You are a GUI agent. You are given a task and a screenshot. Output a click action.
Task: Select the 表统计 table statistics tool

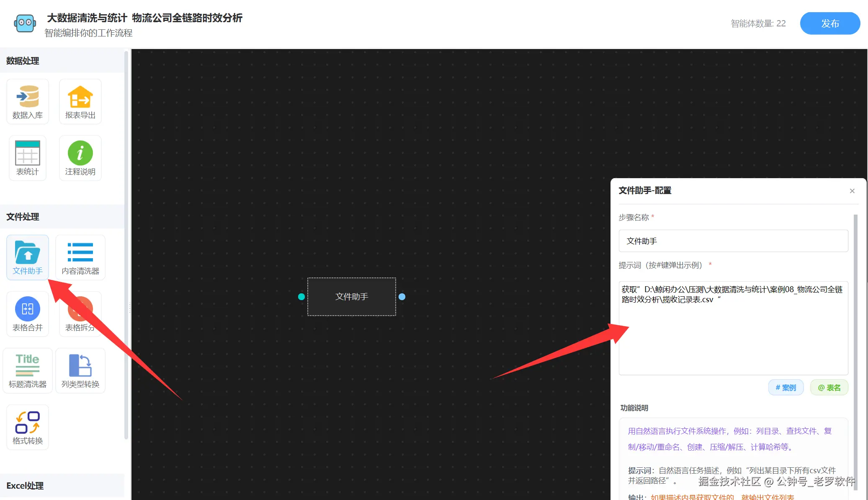pos(28,158)
